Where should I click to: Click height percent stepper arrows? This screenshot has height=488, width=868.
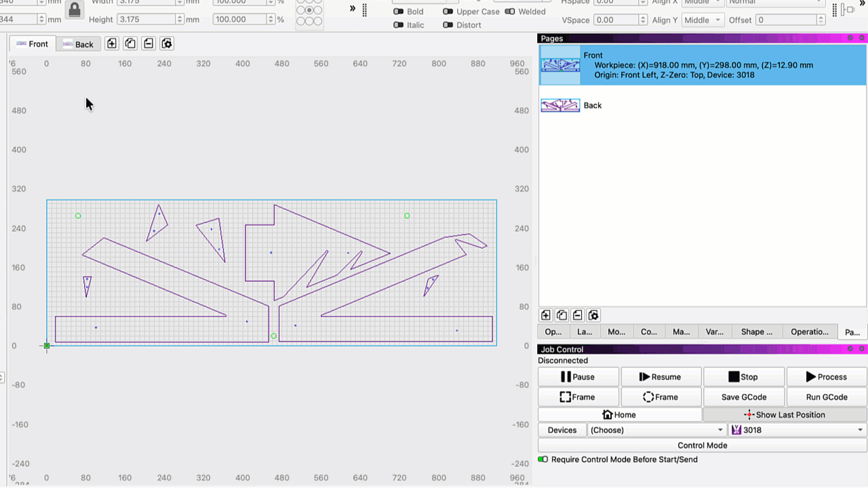pyautogui.click(x=271, y=20)
